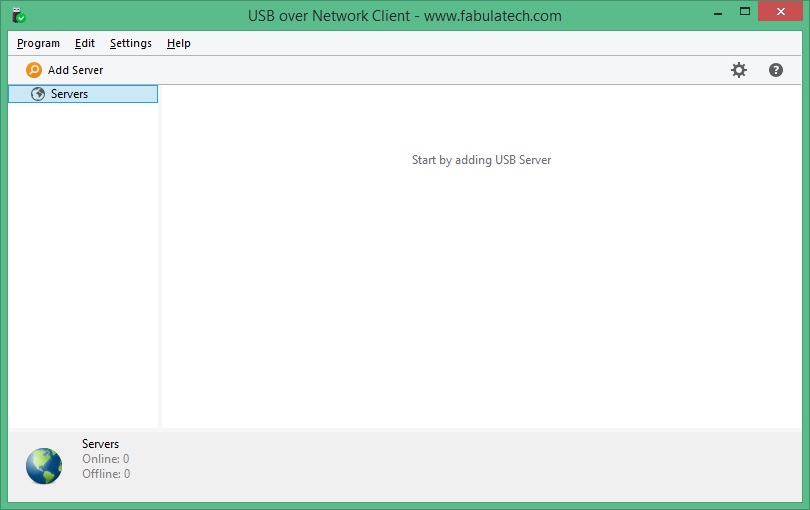Click the orange Add Server magnifier icon
Viewport: 810px width, 510px height.
(34, 70)
